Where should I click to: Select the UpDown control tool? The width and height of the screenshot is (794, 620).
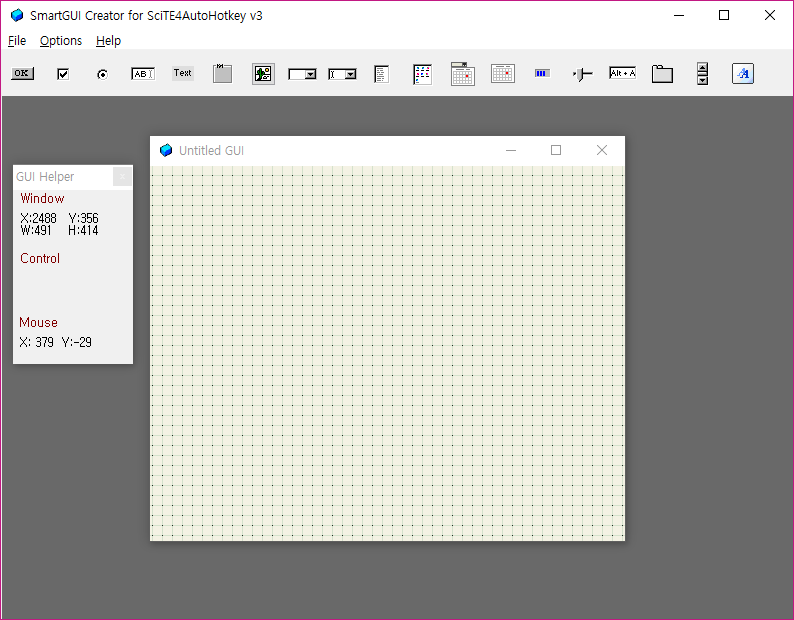(x=702, y=74)
